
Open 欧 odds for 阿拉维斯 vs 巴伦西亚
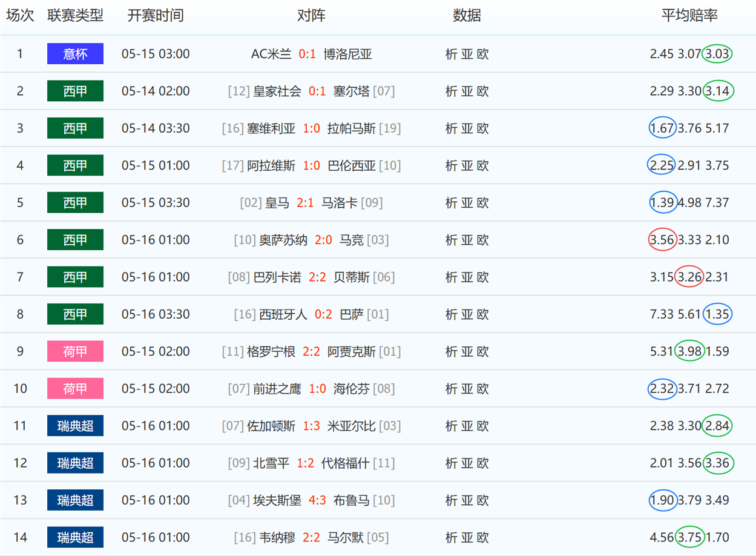(x=482, y=165)
